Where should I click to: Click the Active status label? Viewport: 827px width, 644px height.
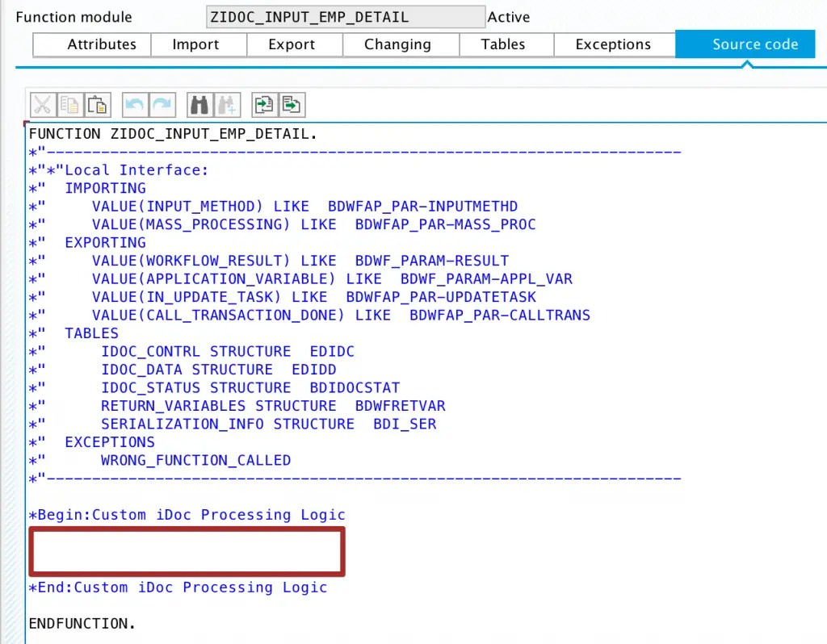point(510,16)
